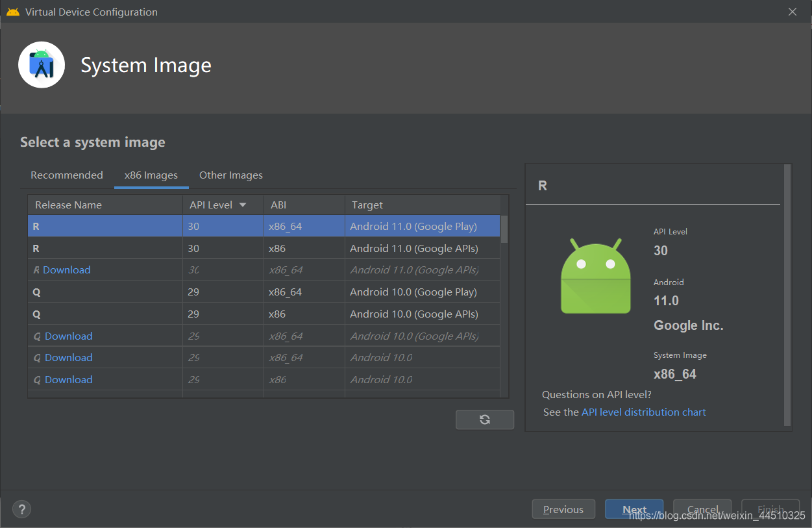Select the x86 Images tab

click(x=151, y=175)
